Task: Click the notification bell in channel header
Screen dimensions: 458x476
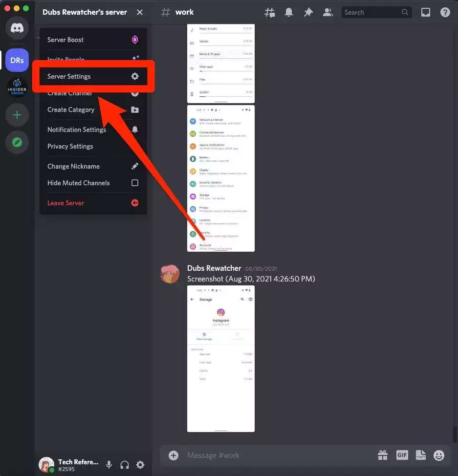Action: (289, 13)
